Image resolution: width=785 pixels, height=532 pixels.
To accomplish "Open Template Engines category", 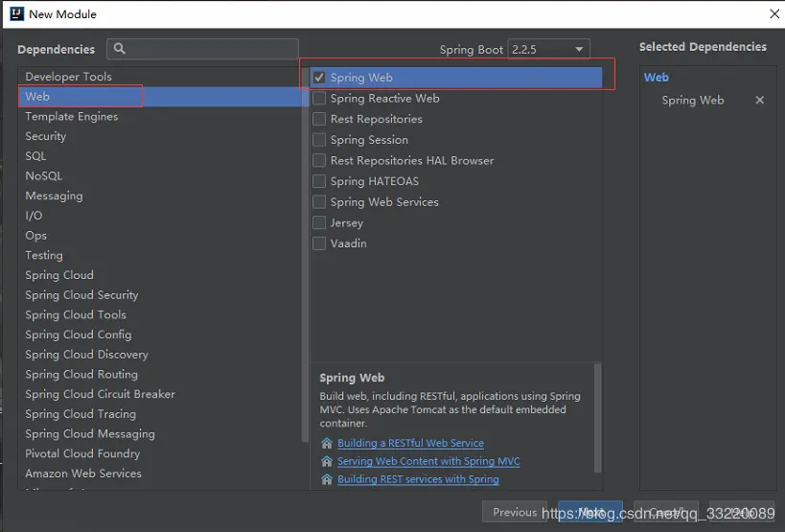I will [x=160, y=116].
